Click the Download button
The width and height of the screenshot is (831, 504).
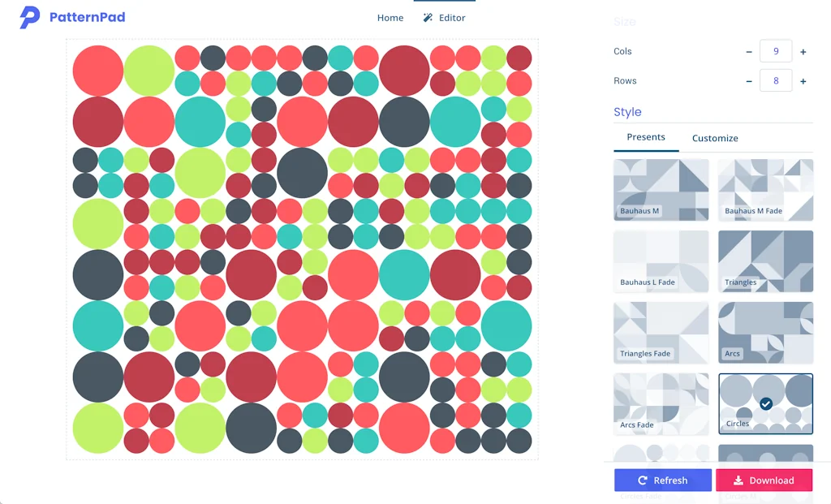click(764, 480)
